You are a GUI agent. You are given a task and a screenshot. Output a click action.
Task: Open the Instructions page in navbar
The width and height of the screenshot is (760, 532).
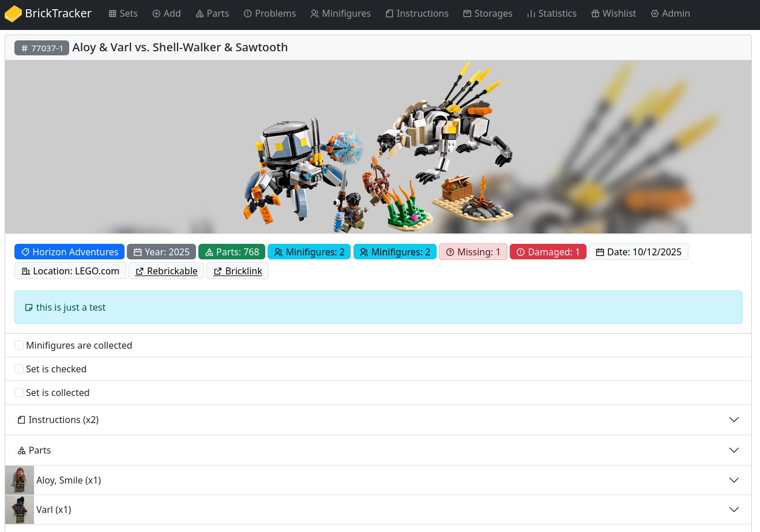click(417, 13)
